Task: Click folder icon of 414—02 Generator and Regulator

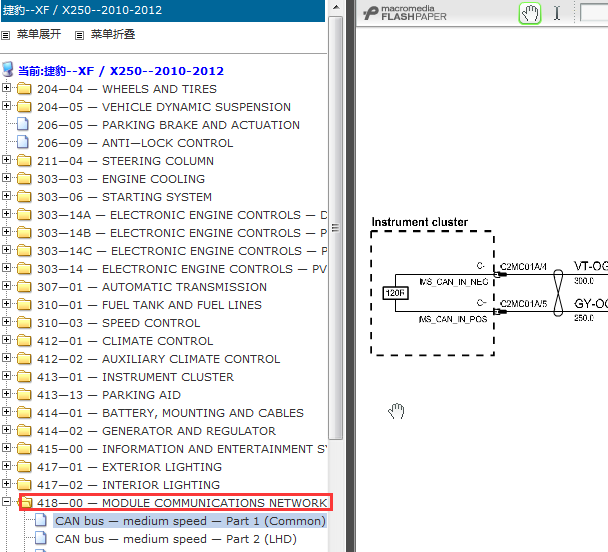Action: [24, 430]
